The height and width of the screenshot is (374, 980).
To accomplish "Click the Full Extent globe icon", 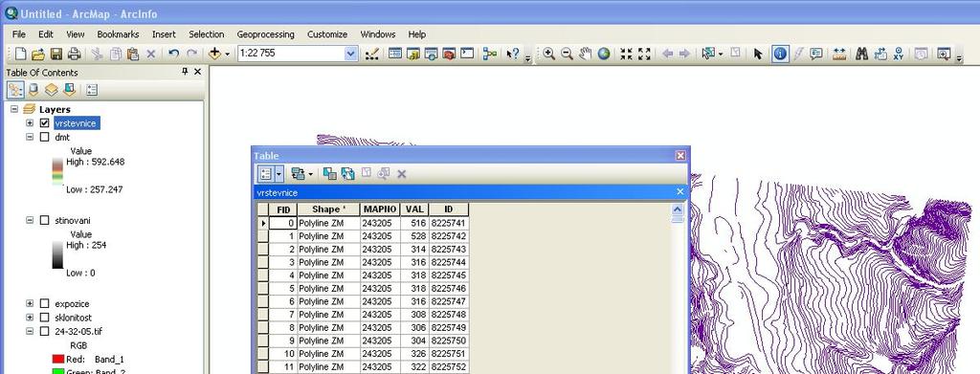I will 603,54.
